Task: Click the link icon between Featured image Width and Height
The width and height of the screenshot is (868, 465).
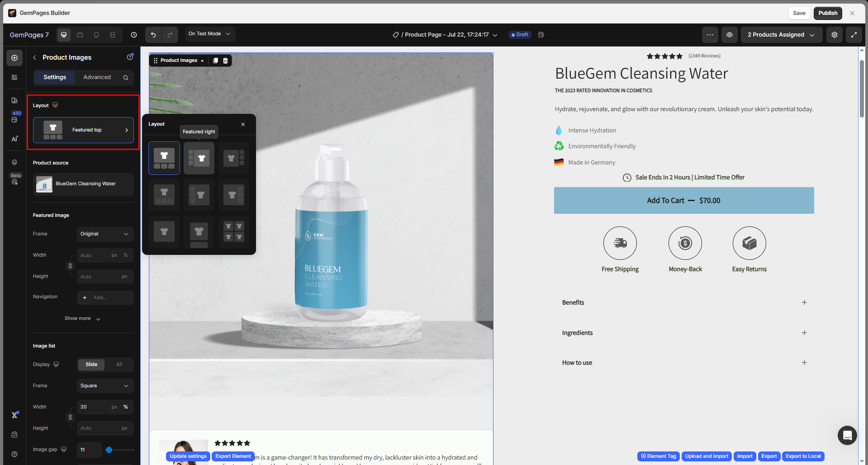Action: point(70,266)
